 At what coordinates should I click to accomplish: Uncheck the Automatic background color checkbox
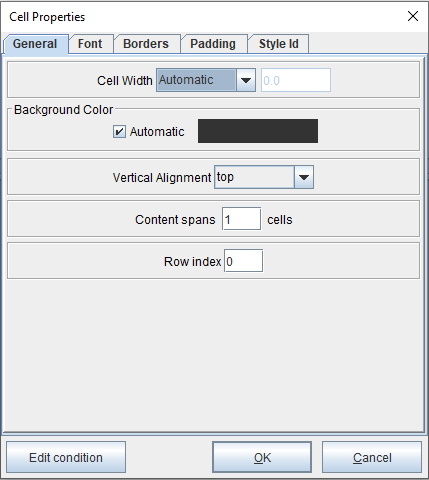(119, 131)
